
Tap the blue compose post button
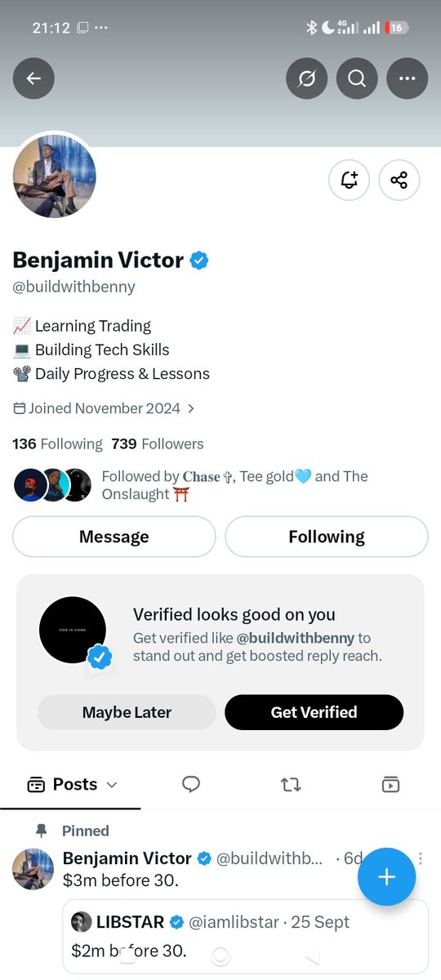386,877
